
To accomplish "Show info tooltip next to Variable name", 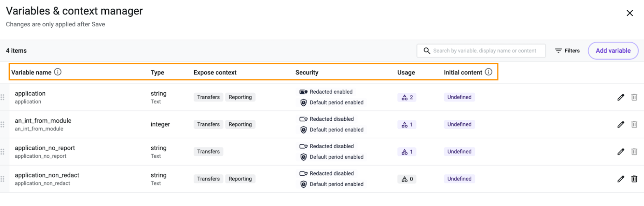I will tap(58, 72).
